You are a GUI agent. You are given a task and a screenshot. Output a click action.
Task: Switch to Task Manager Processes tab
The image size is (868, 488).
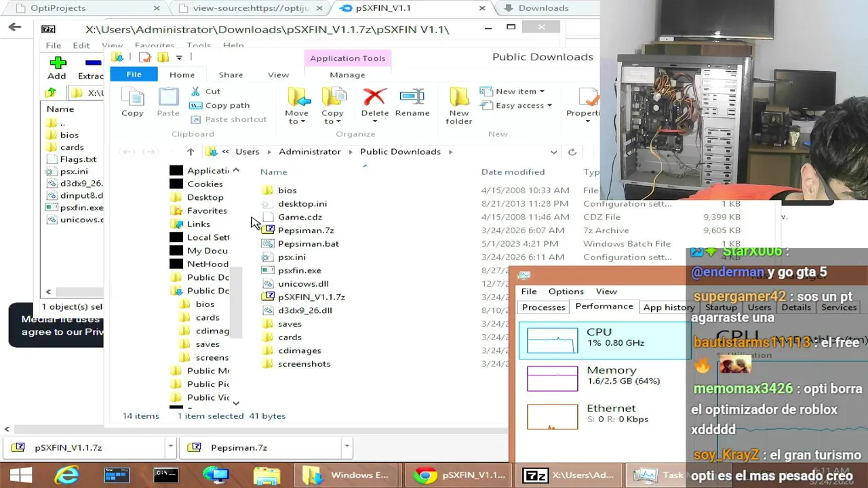tap(543, 307)
